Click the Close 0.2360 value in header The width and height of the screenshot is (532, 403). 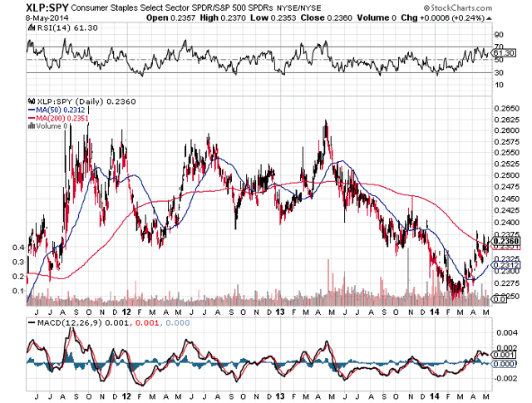coord(327,17)
